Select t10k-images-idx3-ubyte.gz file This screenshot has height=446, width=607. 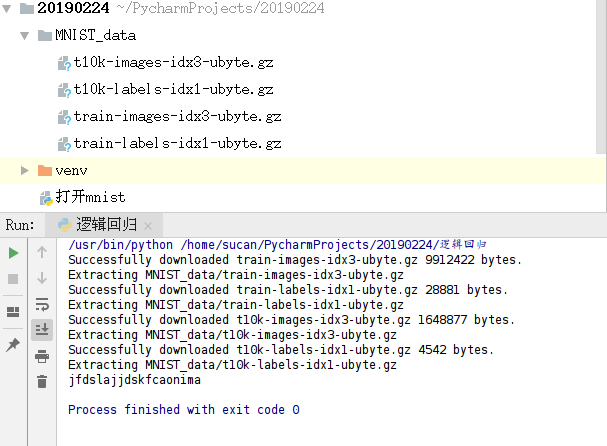click(173, 62)
